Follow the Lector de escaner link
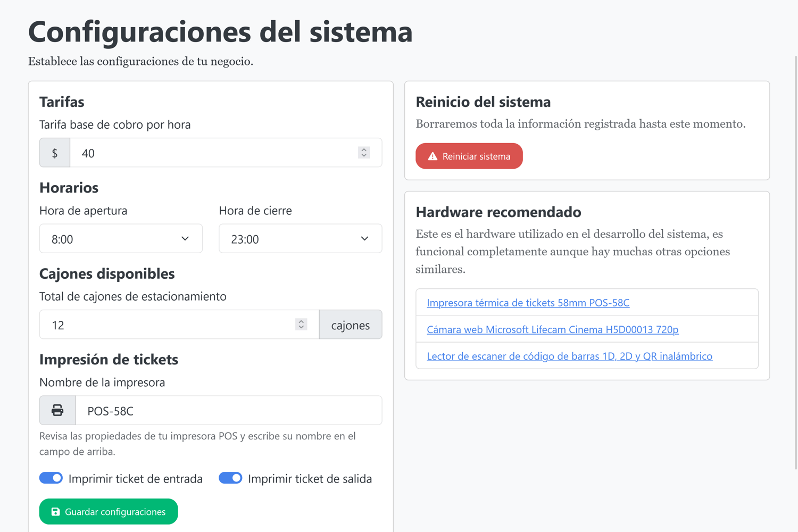The height and width of the screenshot is (532, 798). pos(569,356)
